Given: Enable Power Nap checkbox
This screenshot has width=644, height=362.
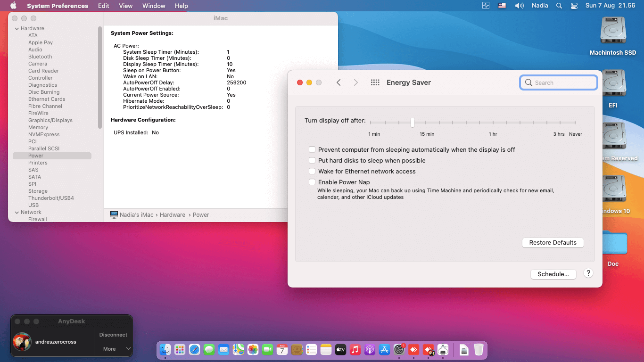Looking at the screenshot, I should [x=312, y=182].
